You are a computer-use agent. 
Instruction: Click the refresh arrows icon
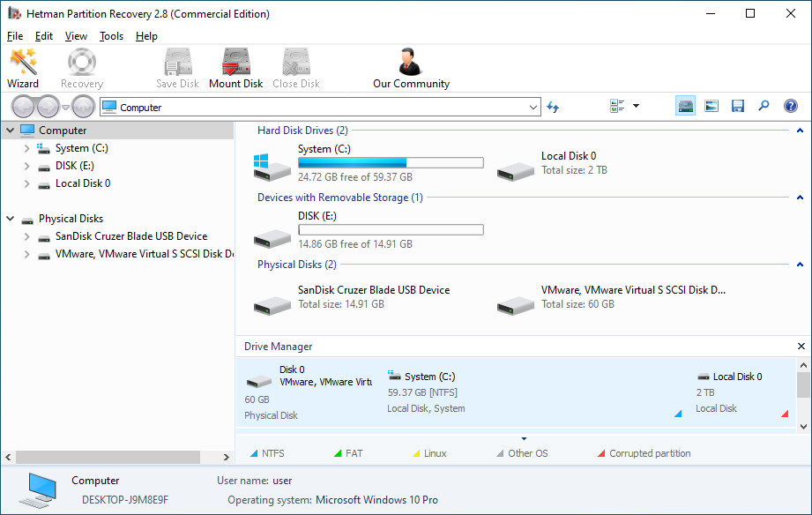click(x=553, y=107)
